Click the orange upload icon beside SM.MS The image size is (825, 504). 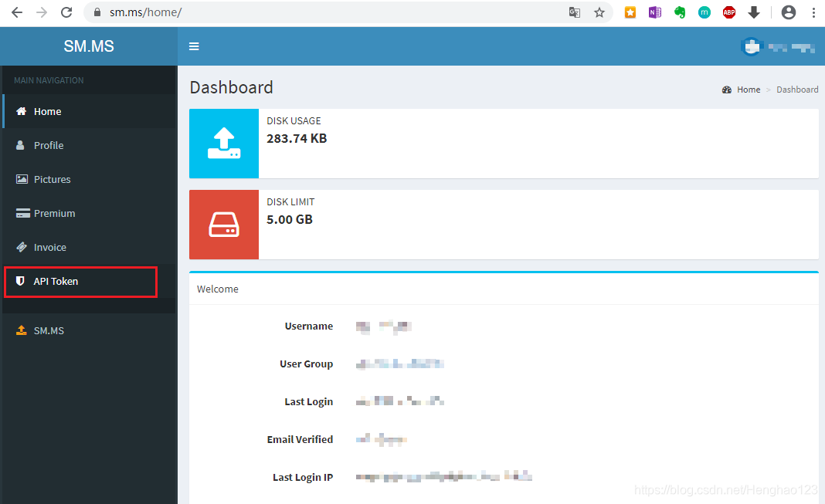pos(21,330)
